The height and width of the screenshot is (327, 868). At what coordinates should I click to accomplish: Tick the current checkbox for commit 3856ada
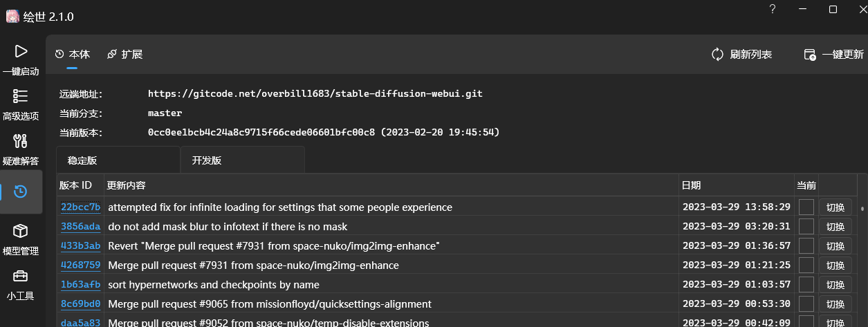tap(806, 227)
